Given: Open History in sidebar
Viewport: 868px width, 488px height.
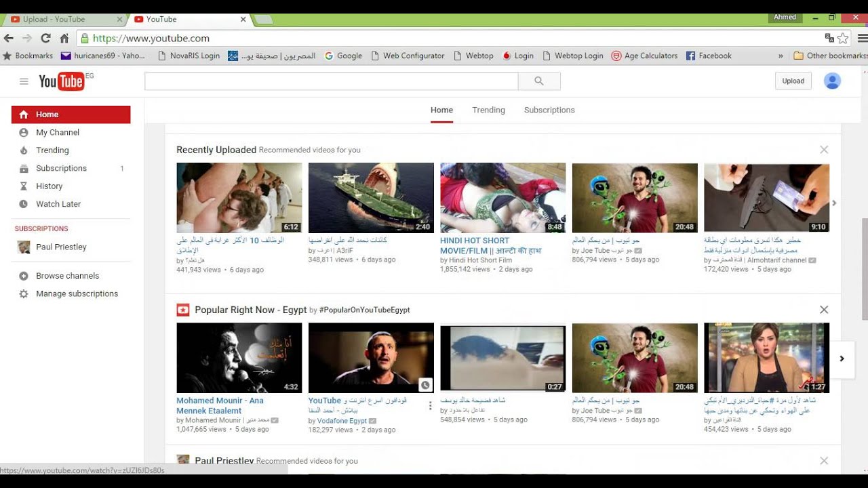Looking at the screenshot, I should click(x=50, y=186).
